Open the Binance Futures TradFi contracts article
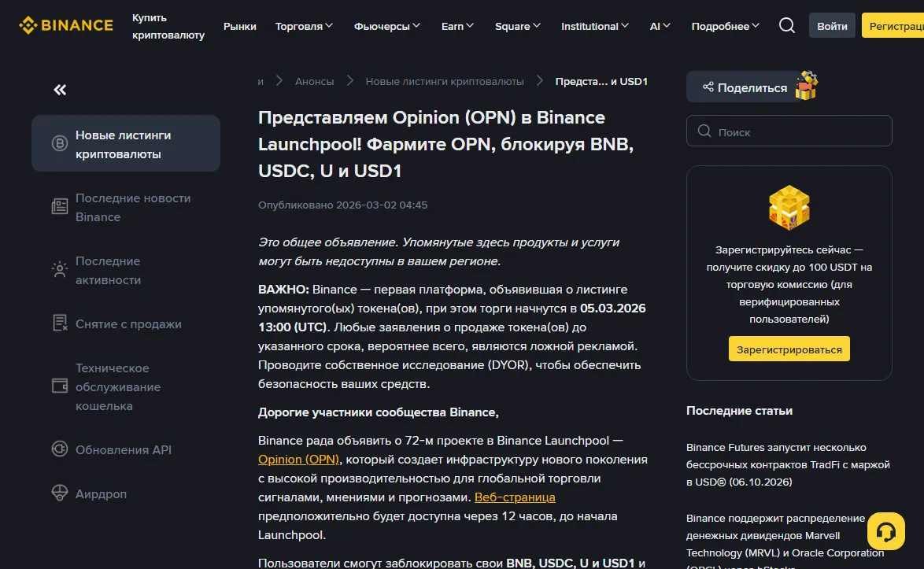This screenshot has width=924, height=569. 788,464
